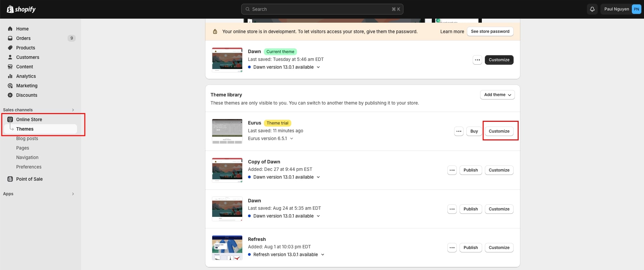This screenshot has height=270, width=644.
Task: Click the Marketing target icon
Action: (x=10, y=86)
